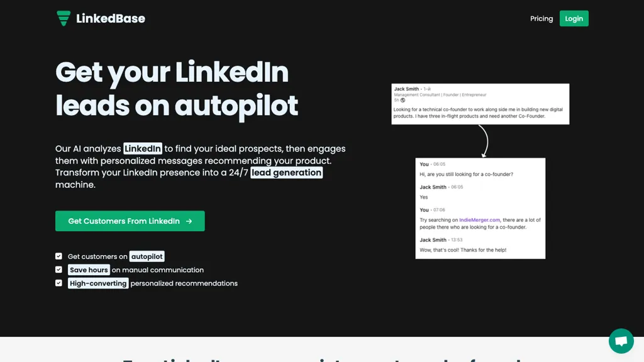Select Jack Smith's LinkedIn post card

[480, 104]
